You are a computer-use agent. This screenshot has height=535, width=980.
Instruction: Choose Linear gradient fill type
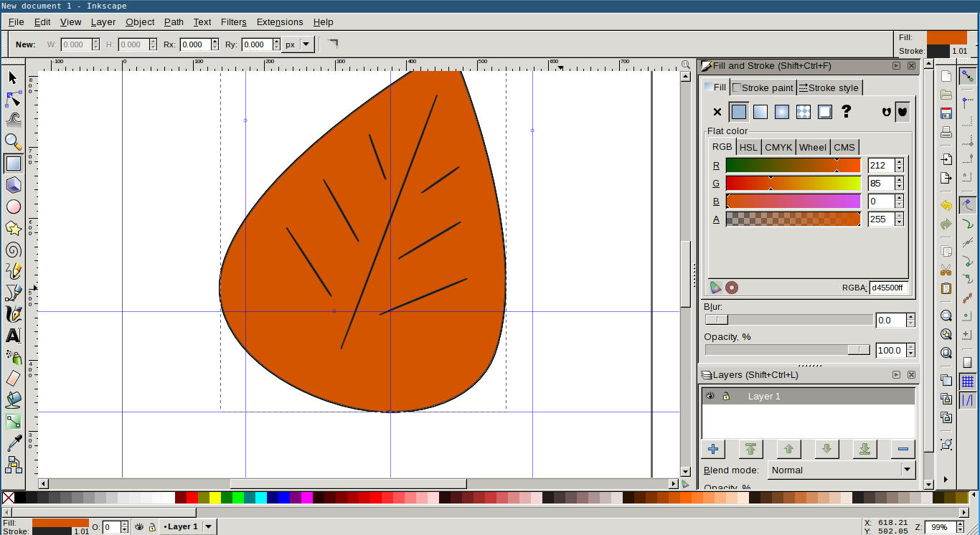pos(760,112)
